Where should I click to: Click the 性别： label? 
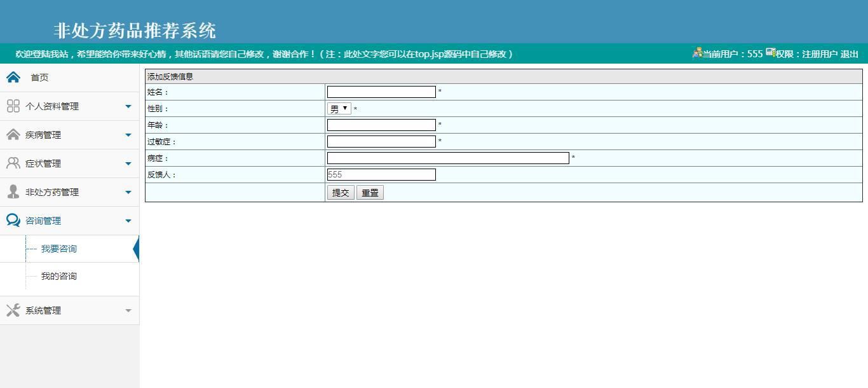158,109
